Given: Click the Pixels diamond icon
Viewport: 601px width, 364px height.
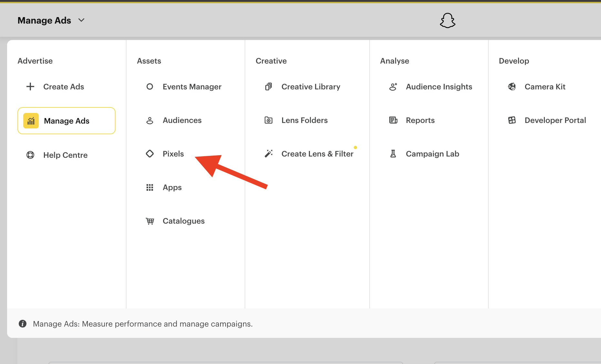Looking at the screenshot, I should click(x=150, y=154).
